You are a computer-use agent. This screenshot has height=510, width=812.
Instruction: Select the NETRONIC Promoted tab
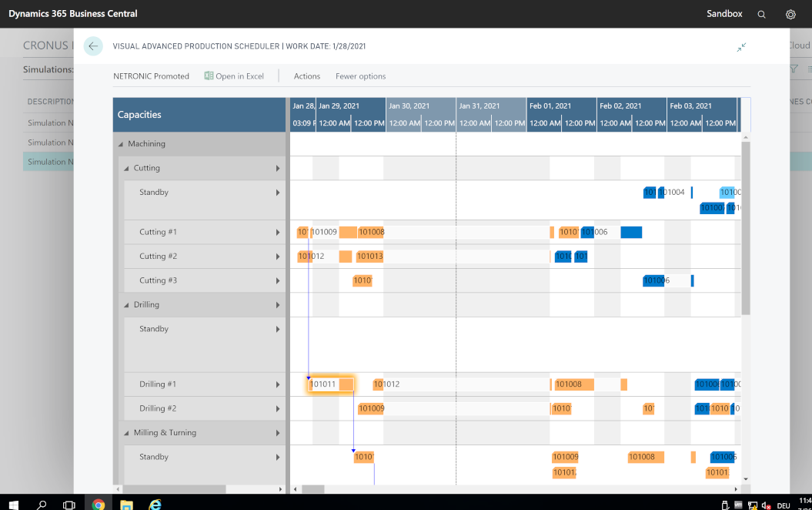click(x=152, y=75)
